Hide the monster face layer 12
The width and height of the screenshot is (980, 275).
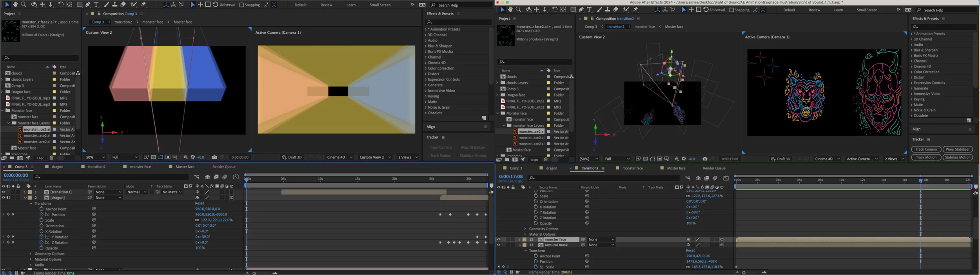point(499,239)
